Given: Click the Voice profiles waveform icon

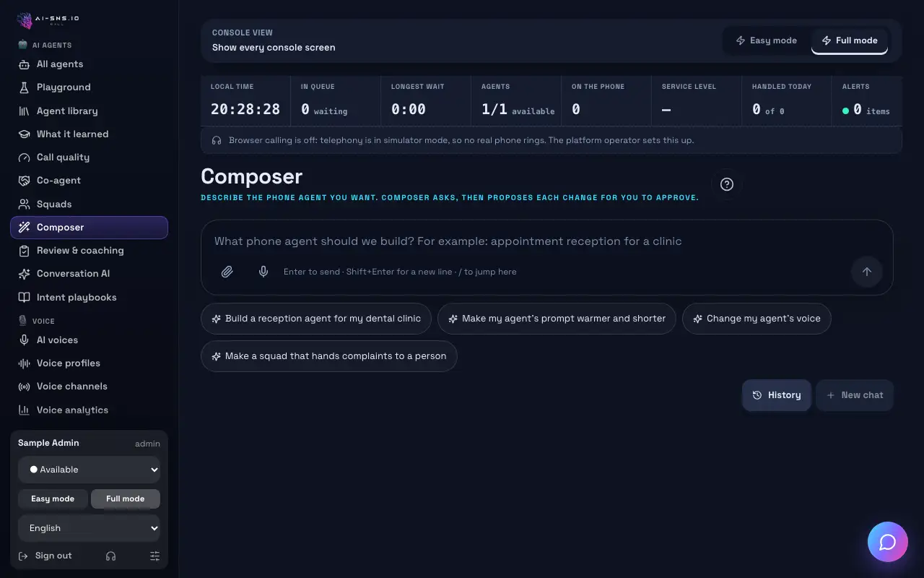Looking at the screenshot, I should coord(24,363).
